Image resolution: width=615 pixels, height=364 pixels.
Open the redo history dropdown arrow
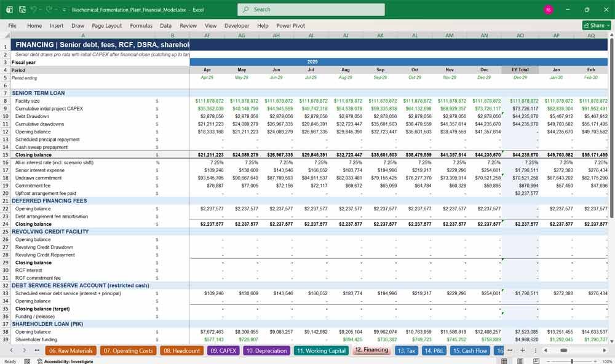55,10
